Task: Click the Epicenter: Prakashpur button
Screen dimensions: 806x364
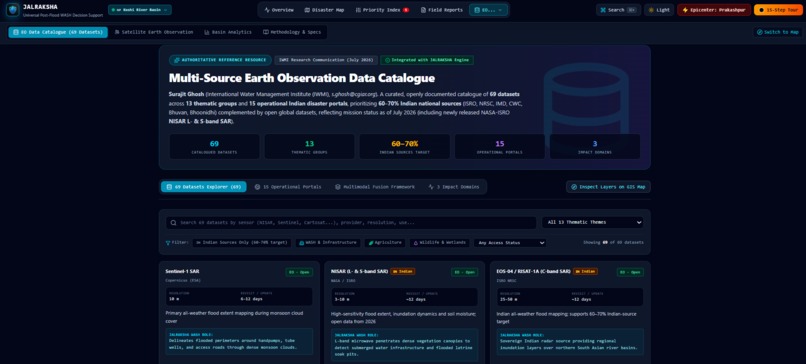Action: coord(713,10)
